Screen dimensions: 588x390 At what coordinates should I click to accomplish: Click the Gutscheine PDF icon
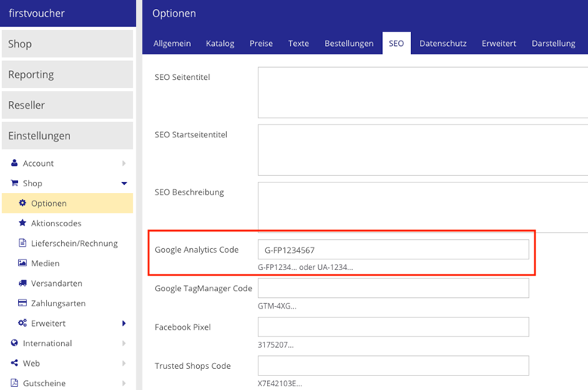[14, 383]
